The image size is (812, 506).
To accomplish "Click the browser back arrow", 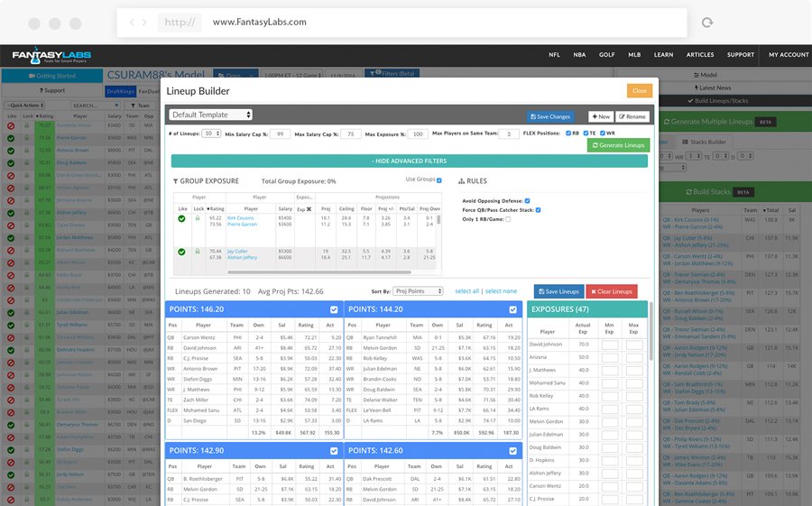I will 132,23.
